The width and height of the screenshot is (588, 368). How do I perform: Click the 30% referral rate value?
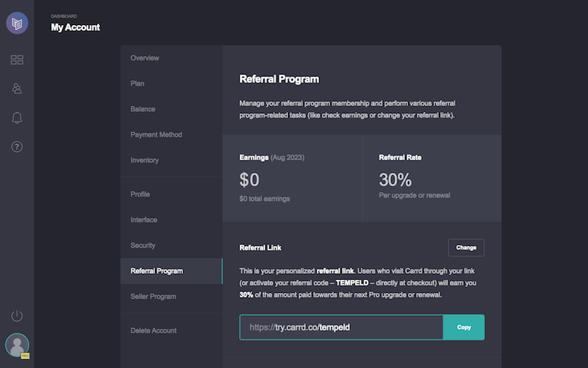point(395,180)
